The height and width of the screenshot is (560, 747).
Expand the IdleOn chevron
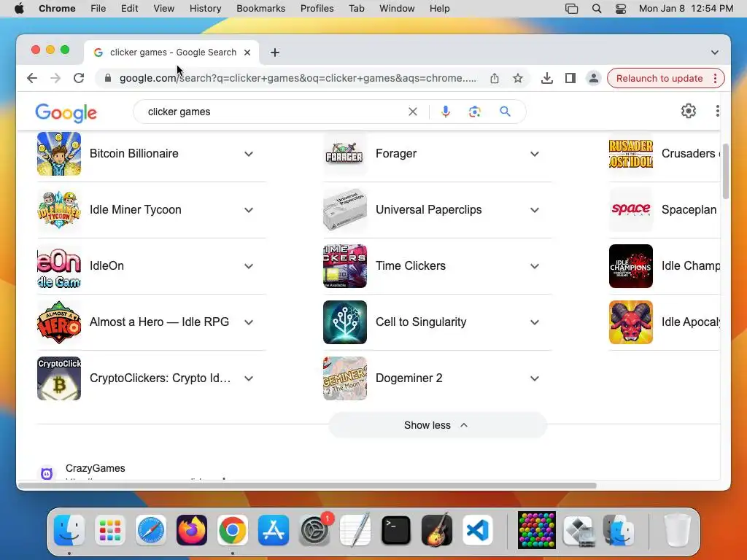(249, 266)
